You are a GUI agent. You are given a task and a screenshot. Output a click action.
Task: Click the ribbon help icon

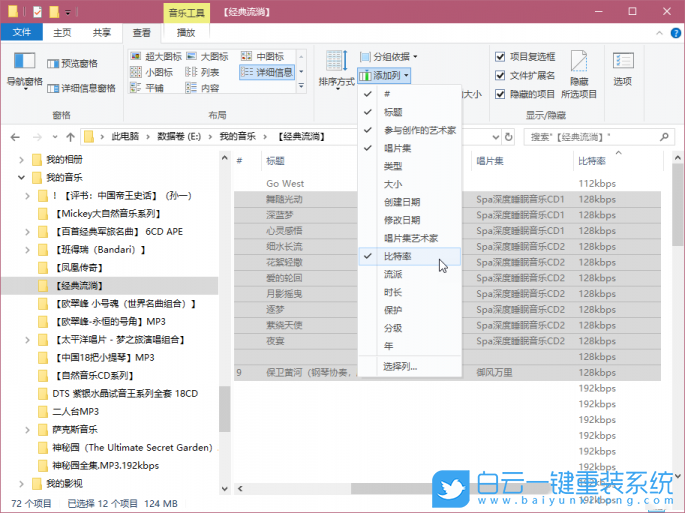[675, 33]
